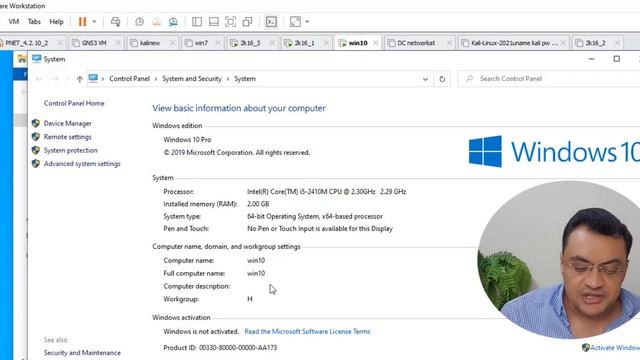Image resolution: width=640 pixels, height=360 pixels.
Task: Click the Forward navigation arrow
Action: (x=55, y=79)
